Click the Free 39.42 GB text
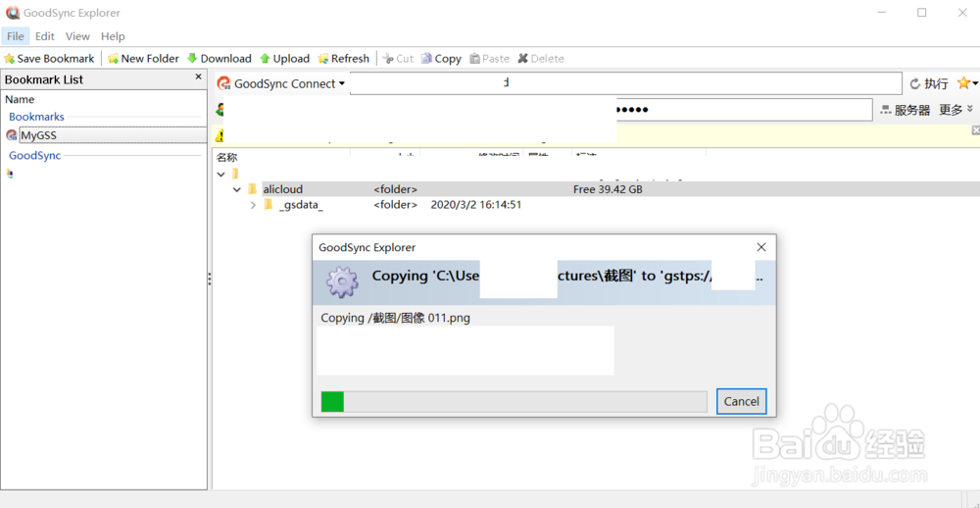Screen dimensions: 980x508 coord(608,189)
